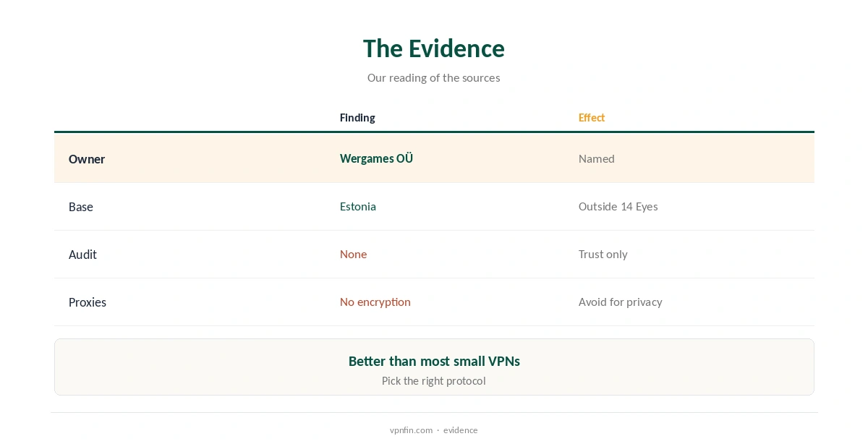Click the subtitle 'Our reading of the sources'
This screenshot has height=444, width=868.
click(434, 77)
